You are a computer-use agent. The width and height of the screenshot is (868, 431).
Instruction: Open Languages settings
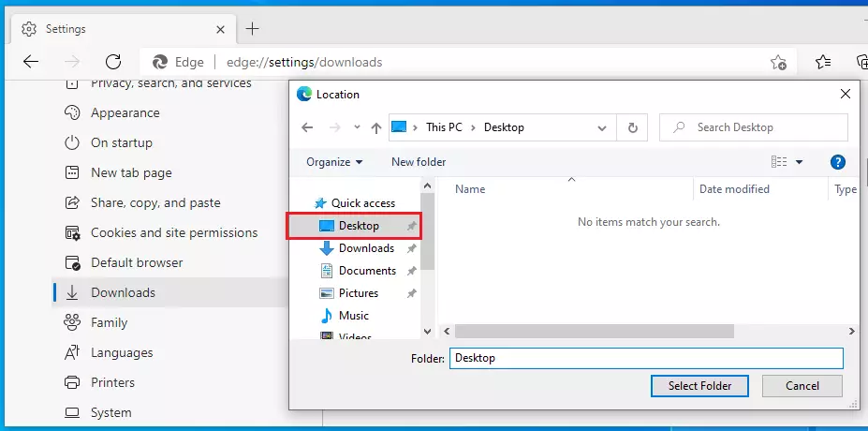(122, 352)
